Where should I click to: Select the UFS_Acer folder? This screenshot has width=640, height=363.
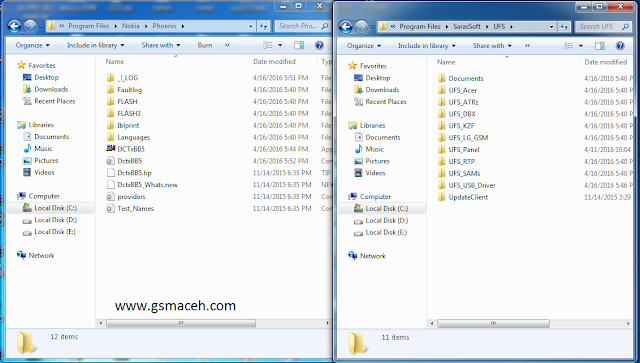click(462, 90)
